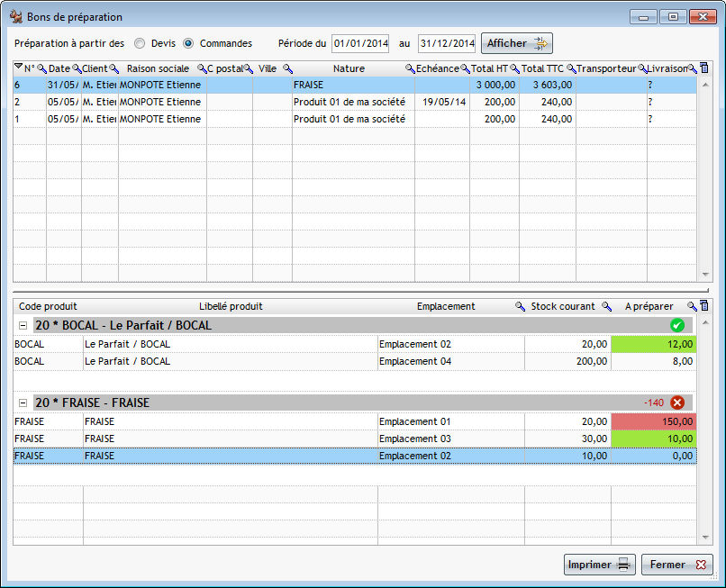Select the Devis radio button
The height and width of the screenshot is (588, 726).
(140, 43)
